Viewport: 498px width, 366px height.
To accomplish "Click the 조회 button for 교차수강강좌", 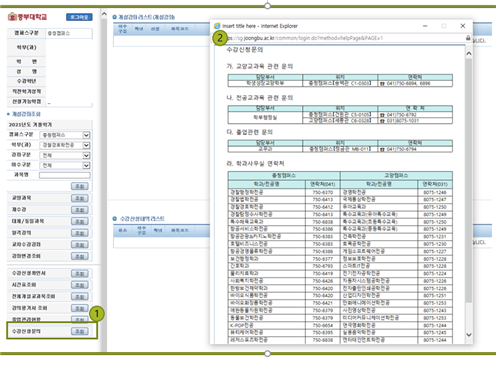I will pos(80,245).
